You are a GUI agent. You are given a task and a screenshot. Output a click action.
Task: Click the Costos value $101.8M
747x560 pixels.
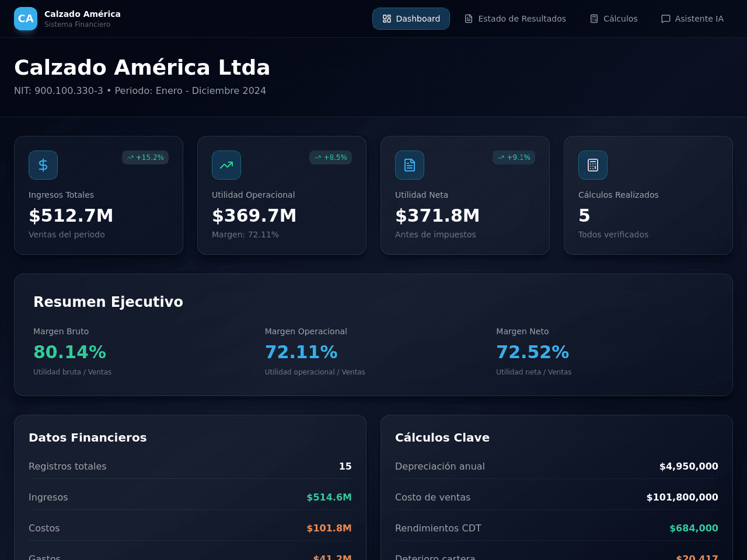[x=329, y=528]
